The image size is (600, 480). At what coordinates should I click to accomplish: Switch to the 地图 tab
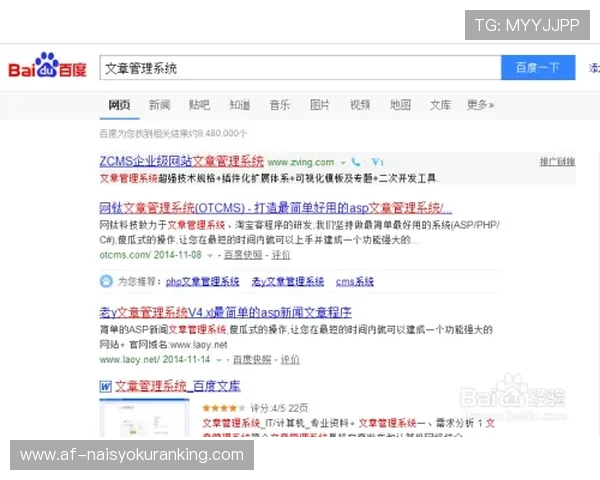tap(400, 104)
